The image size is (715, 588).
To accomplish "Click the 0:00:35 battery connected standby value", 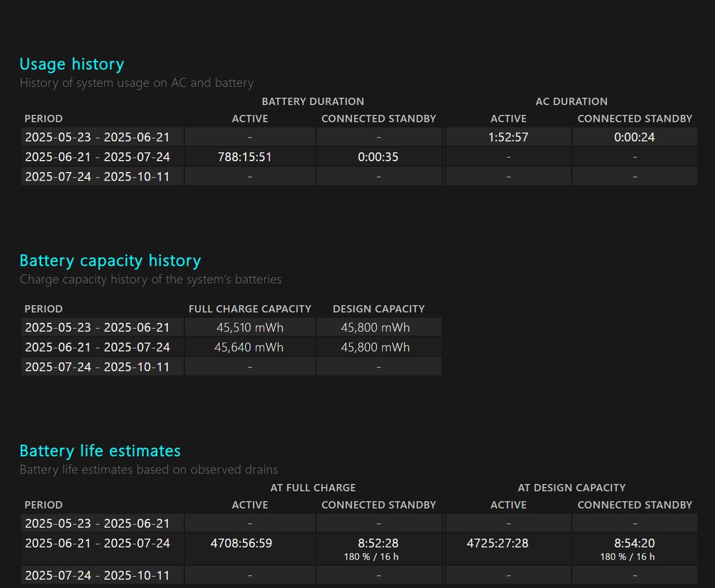I will pyautogui.click(x=378, y=157).
